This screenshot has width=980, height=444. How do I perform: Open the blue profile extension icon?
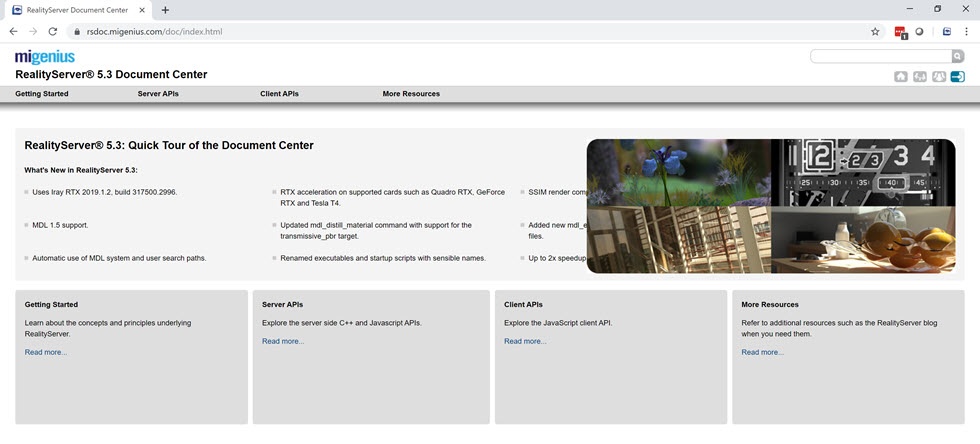tap(947, 31)
